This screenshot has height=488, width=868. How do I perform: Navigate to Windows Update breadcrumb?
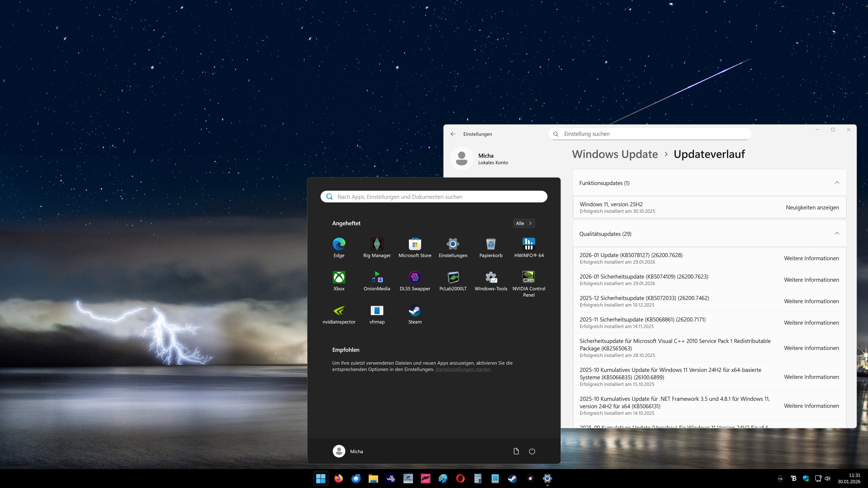(x=615, y=154)
